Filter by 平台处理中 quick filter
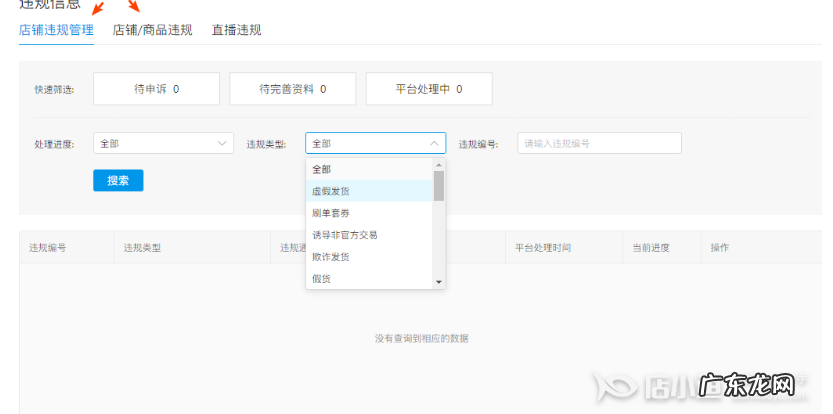The width and height of the screenshot is (833, 414). click(429, 89)
